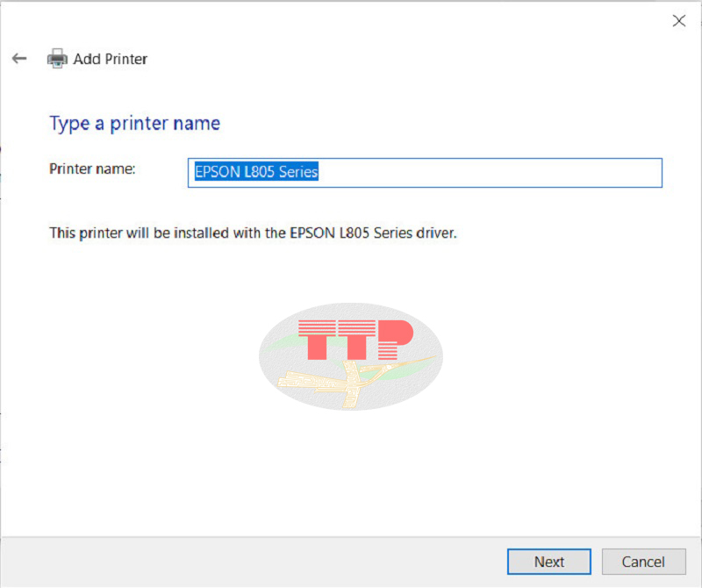Cancel the Add Printer wizard

[x=643, y=562]
